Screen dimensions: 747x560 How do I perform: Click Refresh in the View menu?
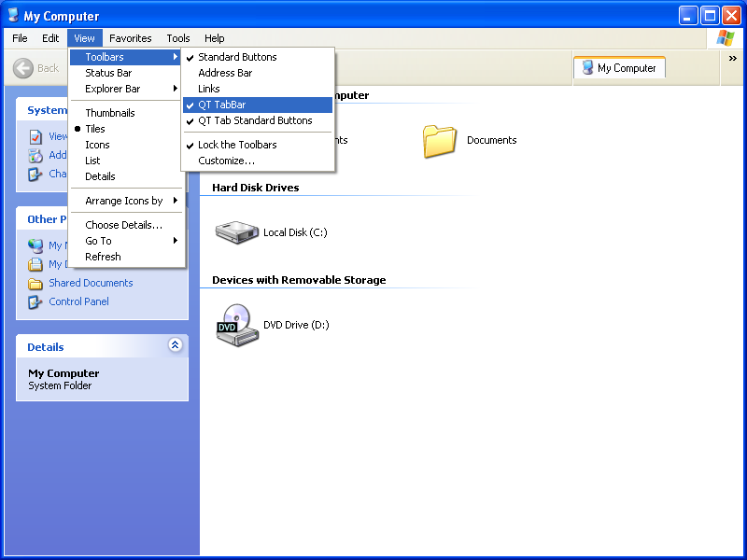pos(103,257)
